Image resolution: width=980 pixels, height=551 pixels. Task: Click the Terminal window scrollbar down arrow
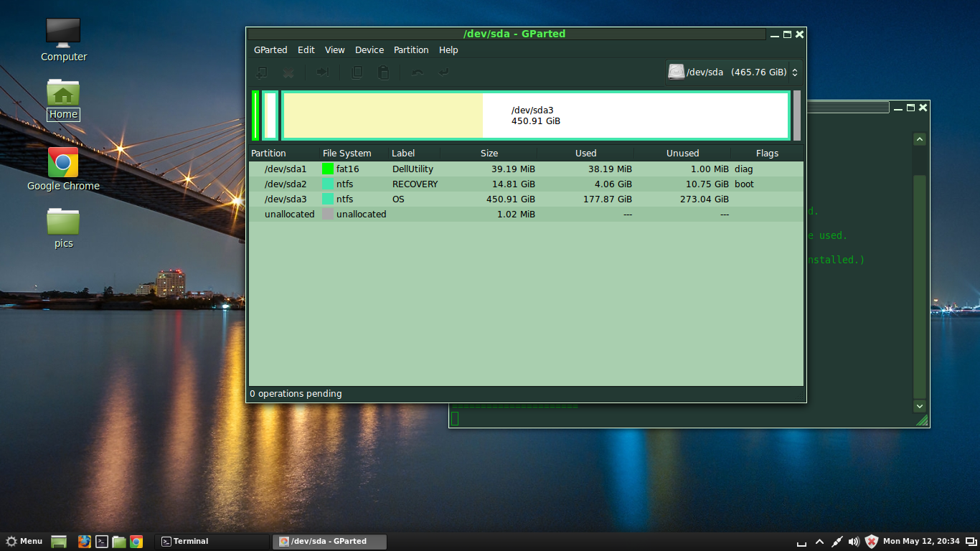tap(920, 406)
